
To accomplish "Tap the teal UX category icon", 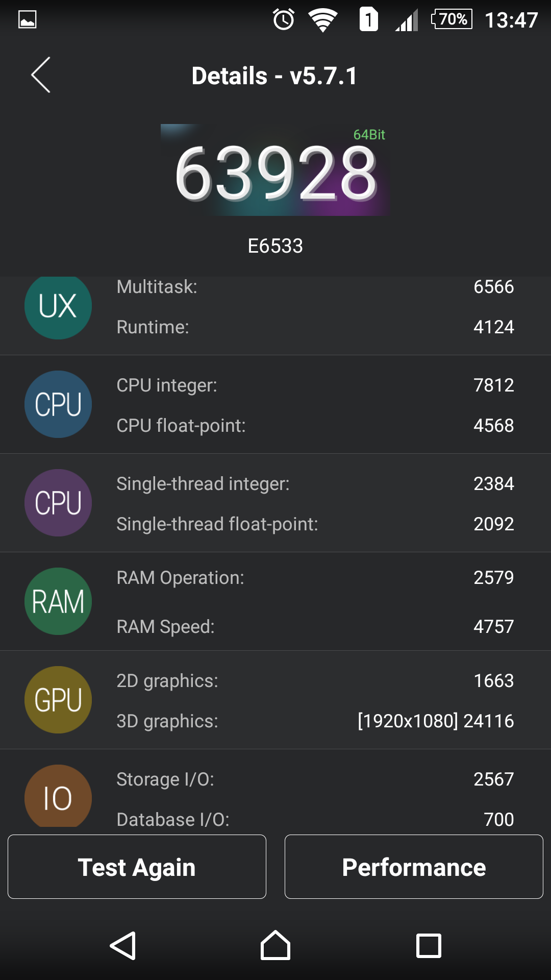I will 58,307.
